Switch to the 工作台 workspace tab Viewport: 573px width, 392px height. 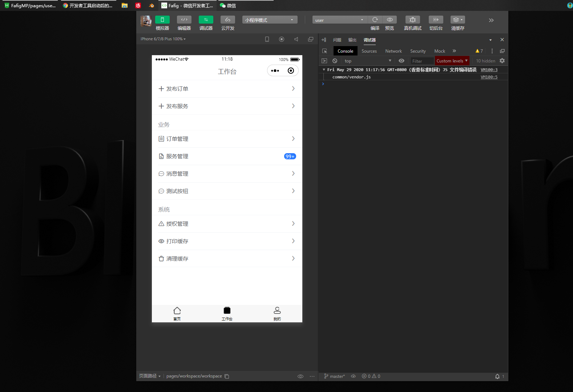click(x=227, y=314)
